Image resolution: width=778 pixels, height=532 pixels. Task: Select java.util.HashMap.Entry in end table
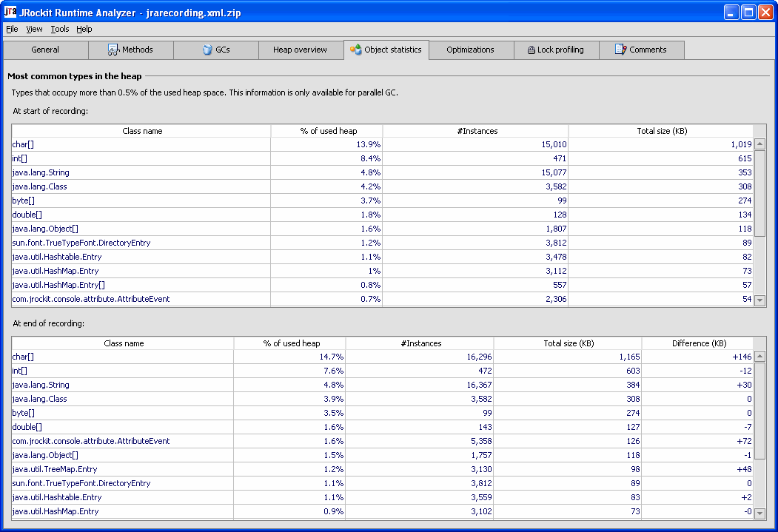click(x=383, y=511)
